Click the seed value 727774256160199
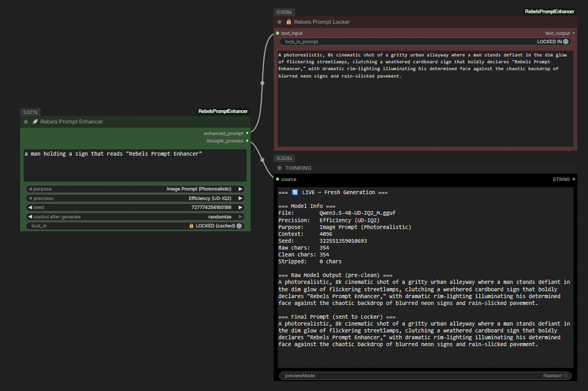The height and width of the screenshot is (391, 588). click(211, 207)
